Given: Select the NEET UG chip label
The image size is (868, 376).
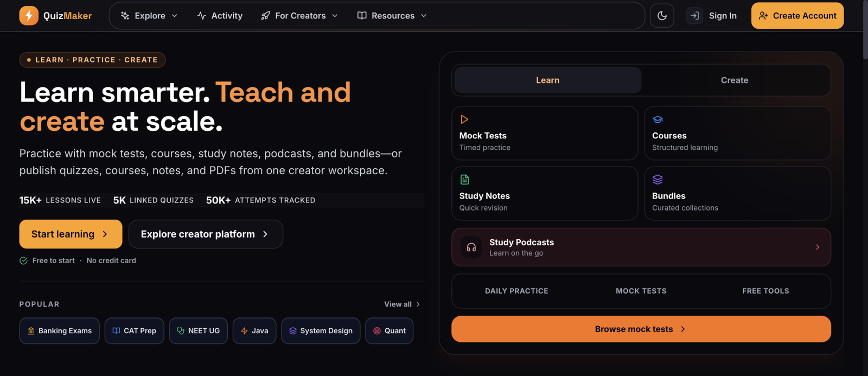Looking at the screenshot, I should [x=204, y=331].
